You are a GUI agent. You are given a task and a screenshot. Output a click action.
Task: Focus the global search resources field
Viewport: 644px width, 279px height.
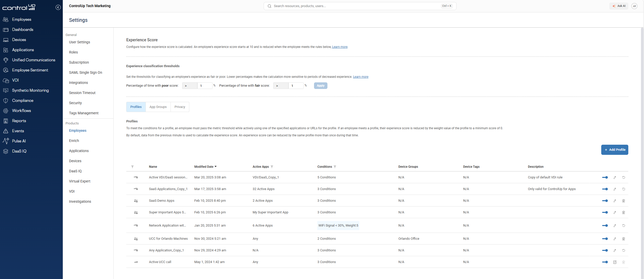(360, 6)
